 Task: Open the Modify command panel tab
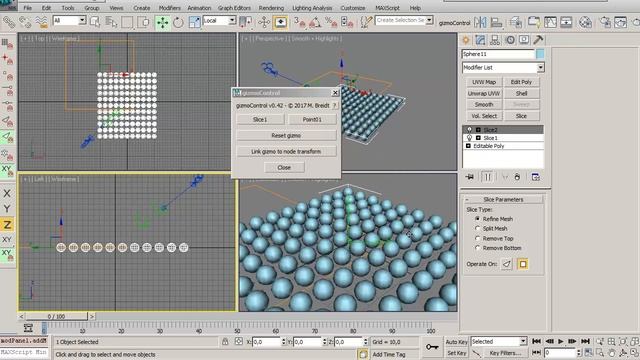tap(480, 40)
